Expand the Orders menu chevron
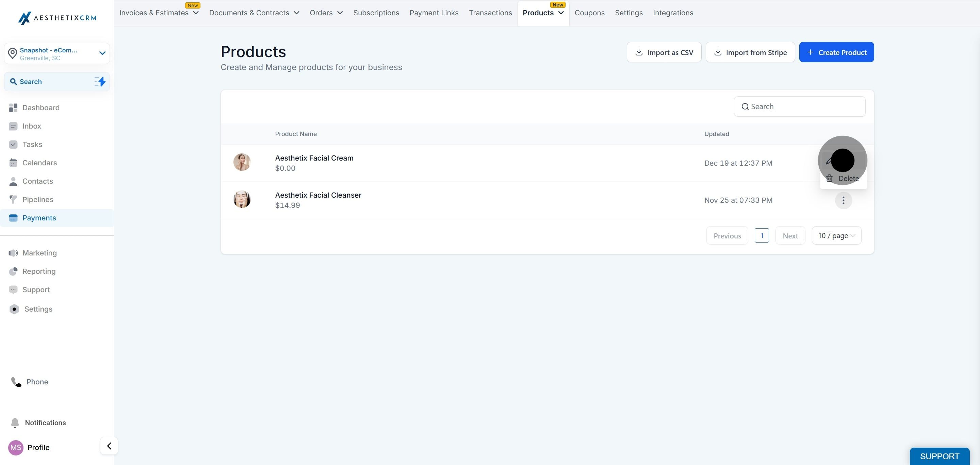Image resolution: width=980 pixels, height=465 pixels. (x=340, y=13)
